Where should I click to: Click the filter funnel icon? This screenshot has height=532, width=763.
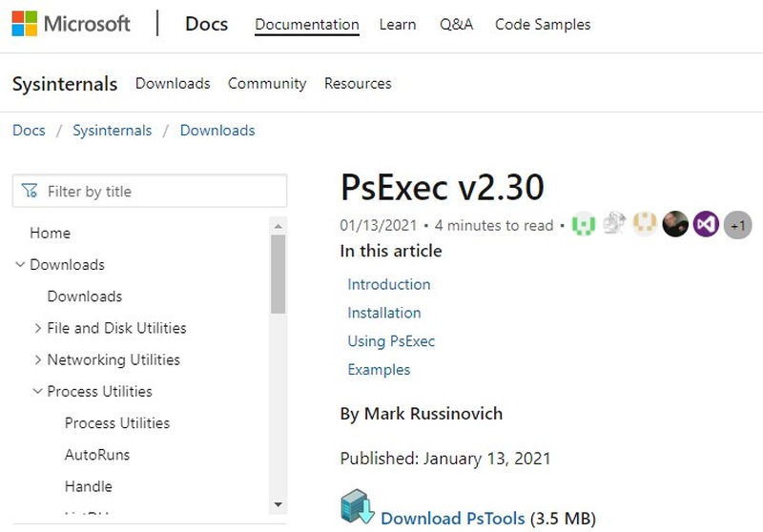30,191
